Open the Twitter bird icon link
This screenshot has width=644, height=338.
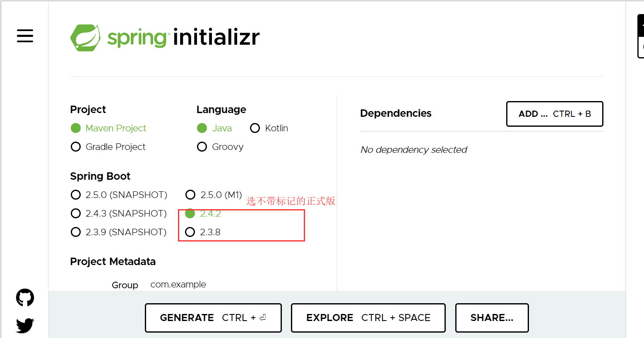coord(25,326)
